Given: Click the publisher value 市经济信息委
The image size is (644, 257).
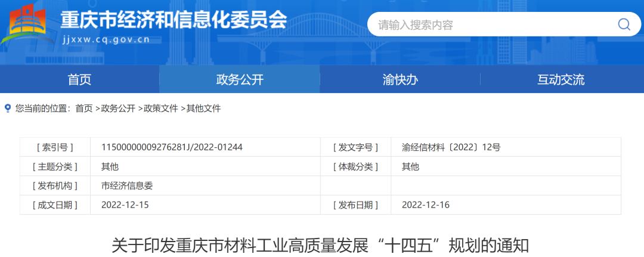Looking at the screenshot, I should pyautogui.click(x=127, y=186).
